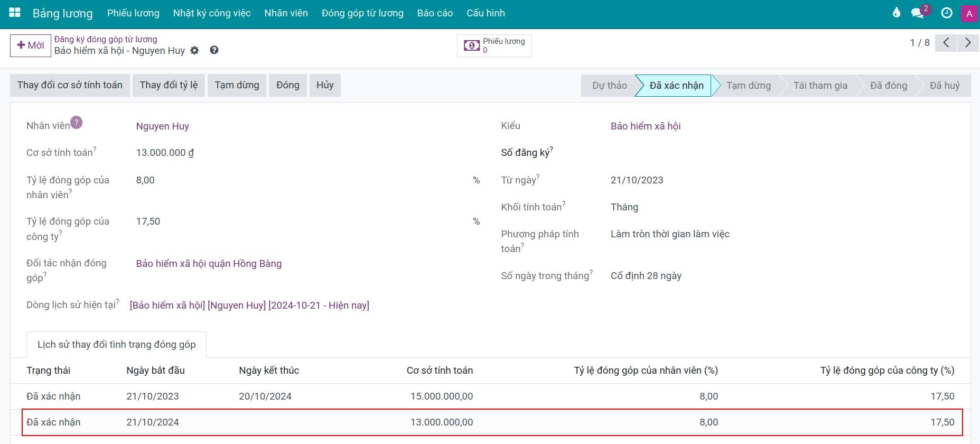980x444 pixels.
Task: Open the Phiếu lương menu item
Action: [133, 13]
